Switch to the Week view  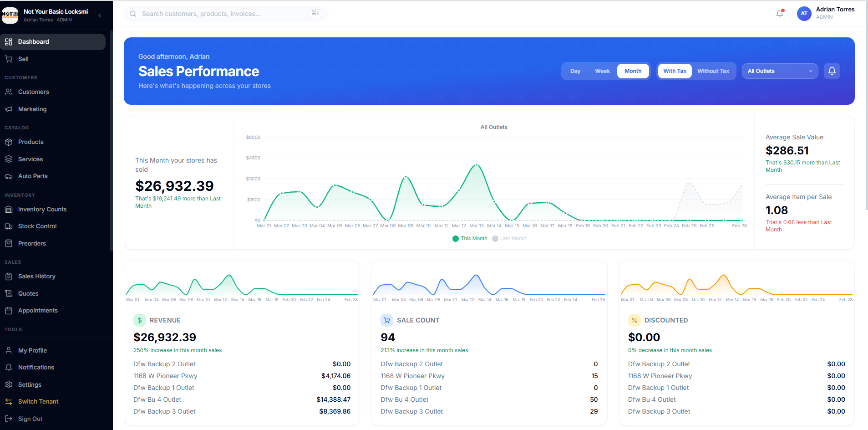(x=602, y=71)
